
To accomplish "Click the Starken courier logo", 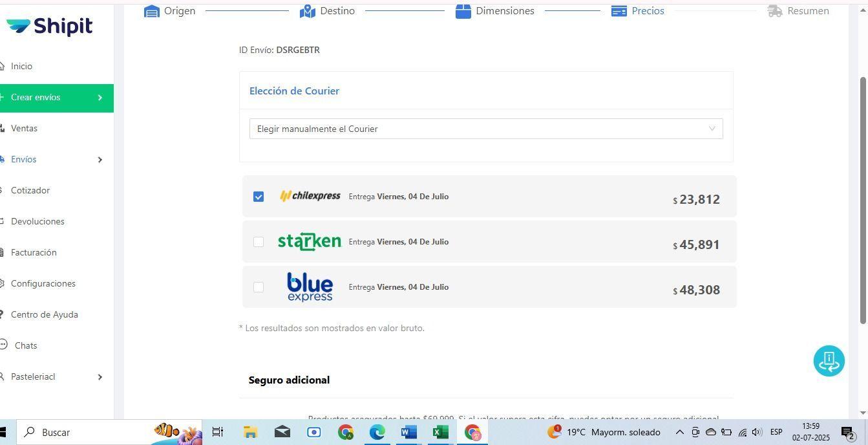I will [309, 241].
